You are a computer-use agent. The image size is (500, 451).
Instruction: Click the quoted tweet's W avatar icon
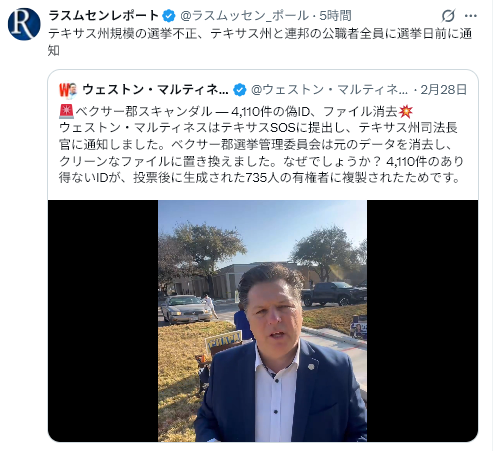coord(68,90)
